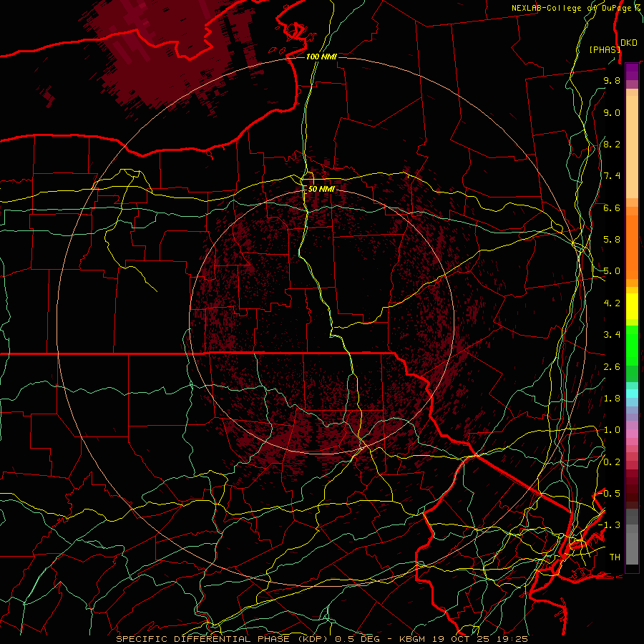Image resolution: width=644 pixels, height=644 pixels.
Task: Click the DKD label above the color scale
Action: pos(629,43)
